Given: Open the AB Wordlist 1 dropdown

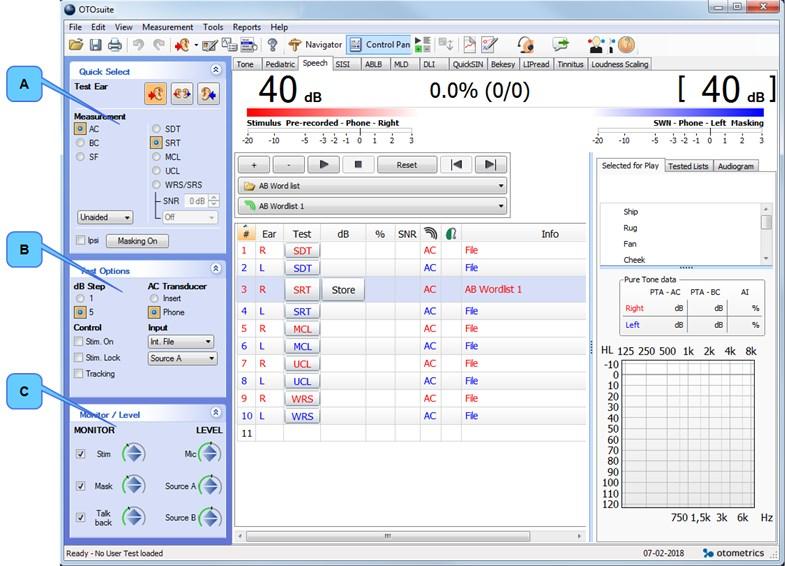Looking at the screenshot, I should click(372, 206).
